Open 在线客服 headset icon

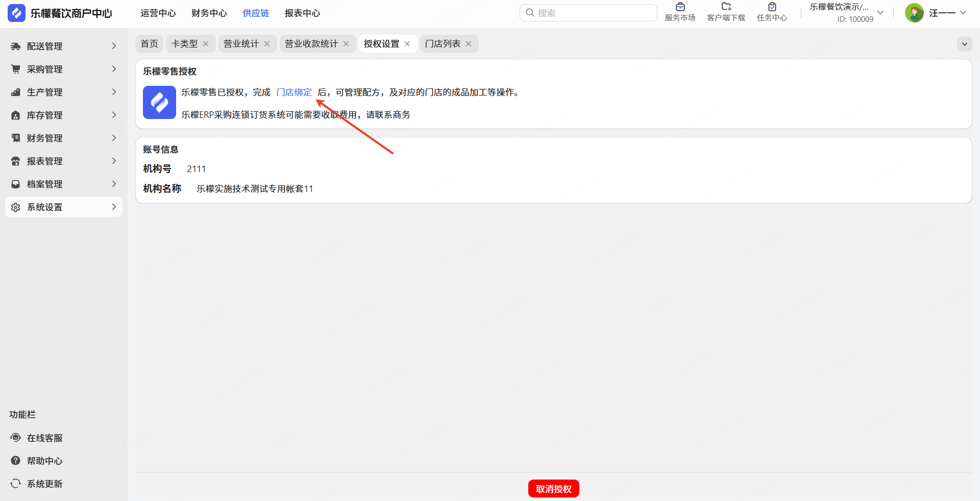point(16,438)
